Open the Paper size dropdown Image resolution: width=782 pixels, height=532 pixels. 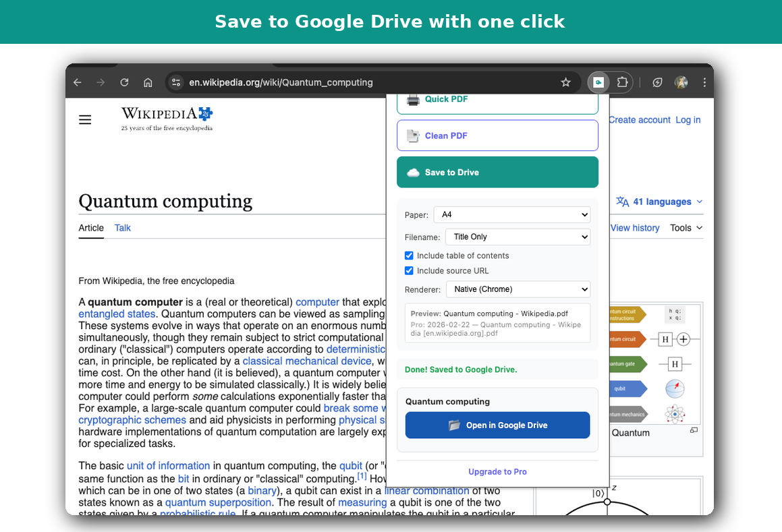[511, 214]
